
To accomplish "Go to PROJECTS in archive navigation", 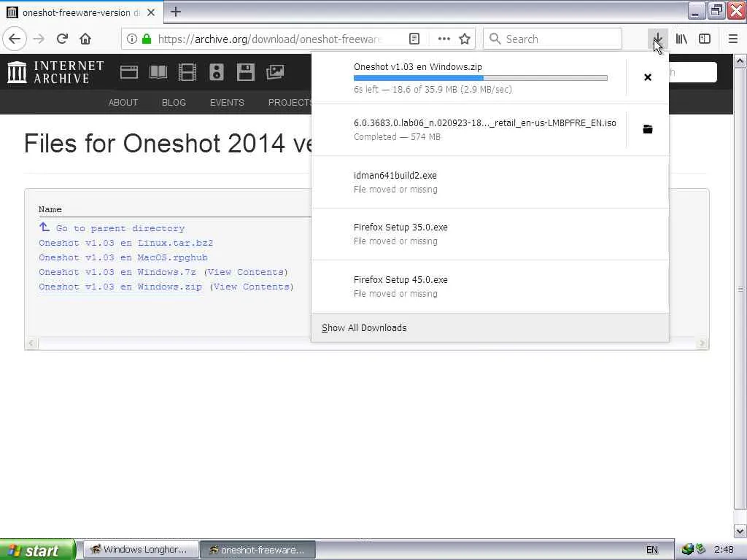I will point(290,103).
